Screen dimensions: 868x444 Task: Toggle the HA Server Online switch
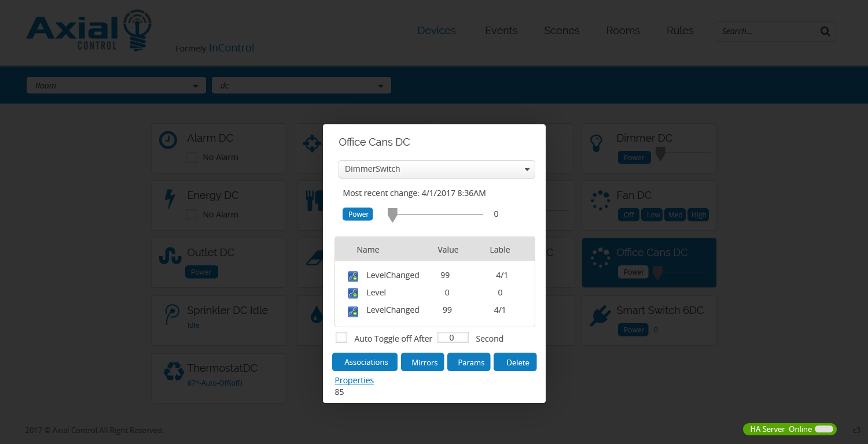coord(824,429)
